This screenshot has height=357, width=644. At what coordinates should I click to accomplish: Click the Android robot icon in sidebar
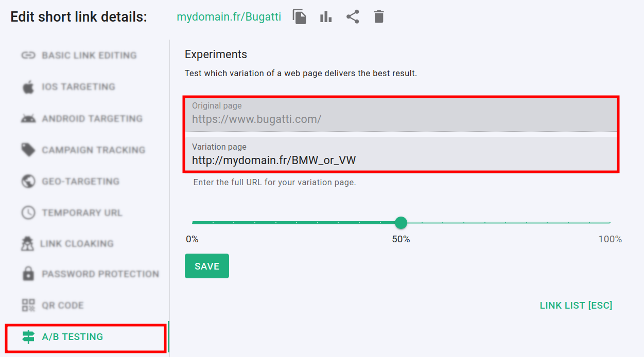28,118
